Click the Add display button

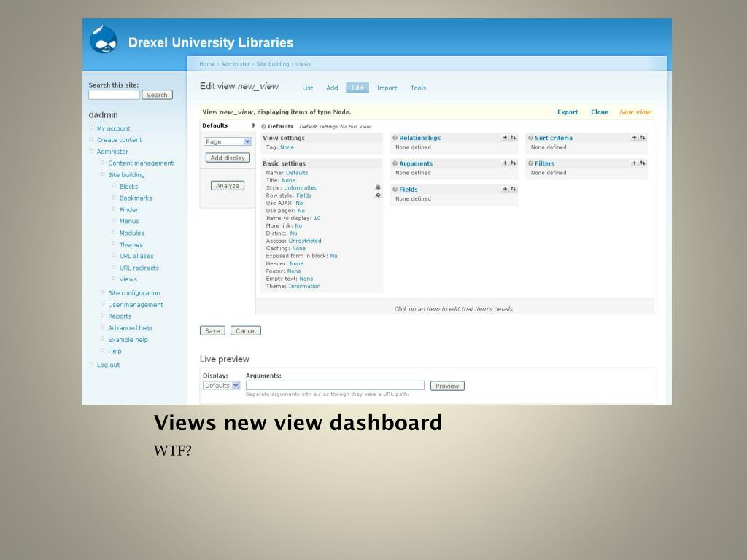click(x=228, y=157)
